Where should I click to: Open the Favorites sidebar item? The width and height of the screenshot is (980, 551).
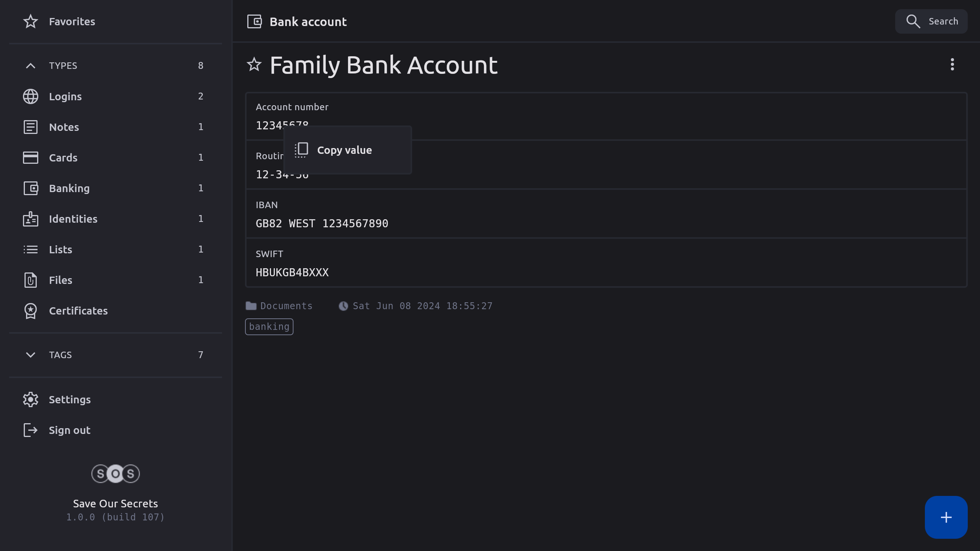click(x=72, y=21)
